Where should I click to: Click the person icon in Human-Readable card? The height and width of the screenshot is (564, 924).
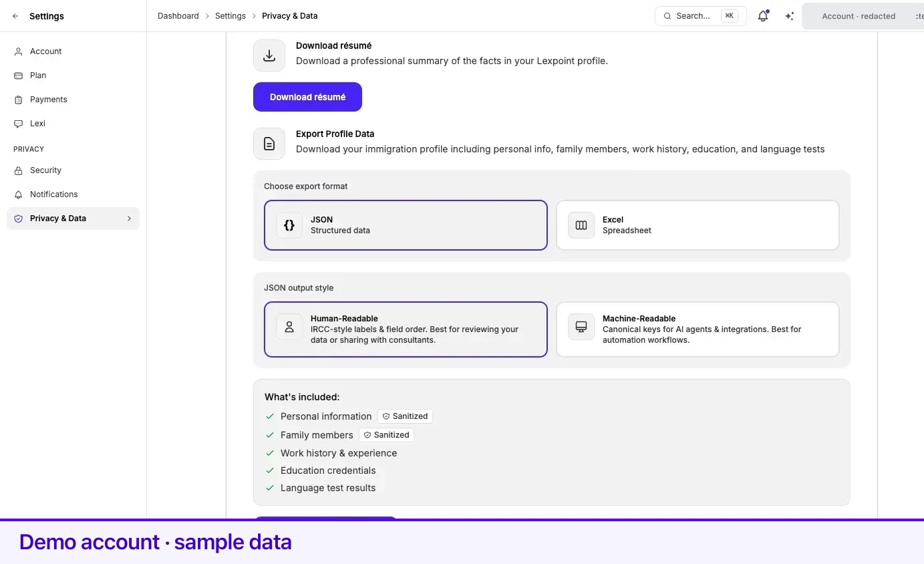[289, 327]
